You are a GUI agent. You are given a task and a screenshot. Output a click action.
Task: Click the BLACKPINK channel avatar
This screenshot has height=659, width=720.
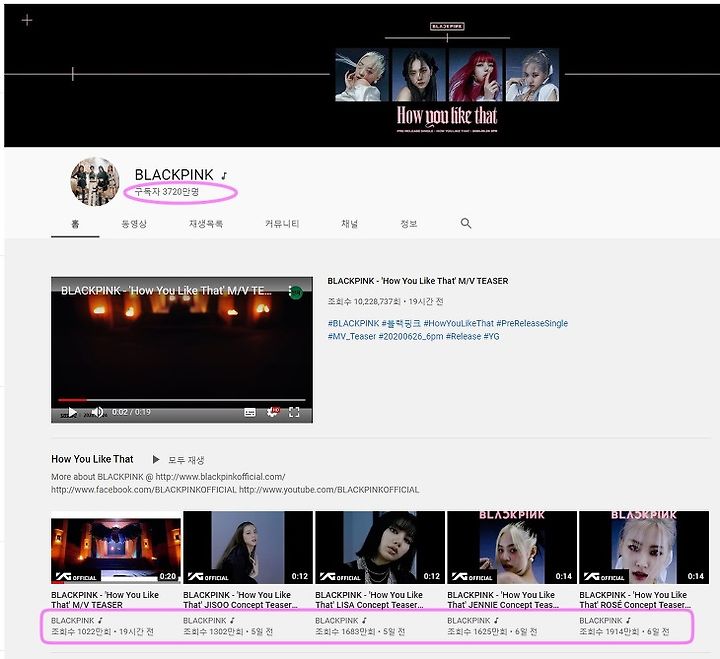[x=95, y=181]
